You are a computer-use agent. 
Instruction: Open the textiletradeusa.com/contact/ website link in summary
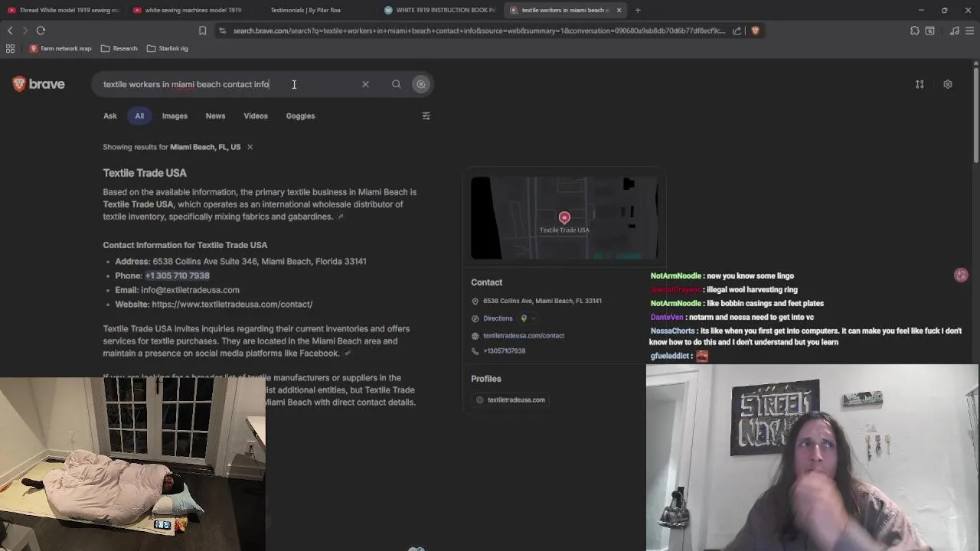[232, 304]
